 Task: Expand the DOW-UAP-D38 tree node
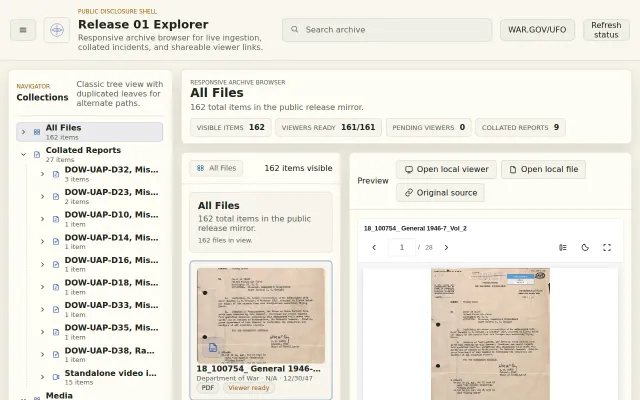pyautogui.click(x=42, y=354)
